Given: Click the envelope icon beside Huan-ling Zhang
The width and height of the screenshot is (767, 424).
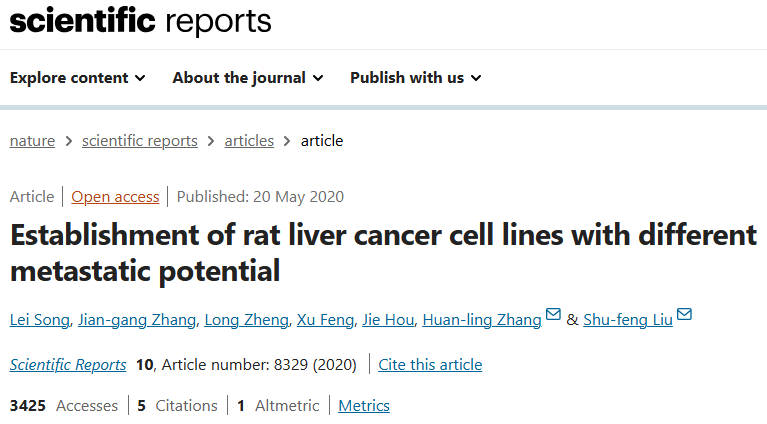Looking at the screenshot, I should (x=553, y=313).
